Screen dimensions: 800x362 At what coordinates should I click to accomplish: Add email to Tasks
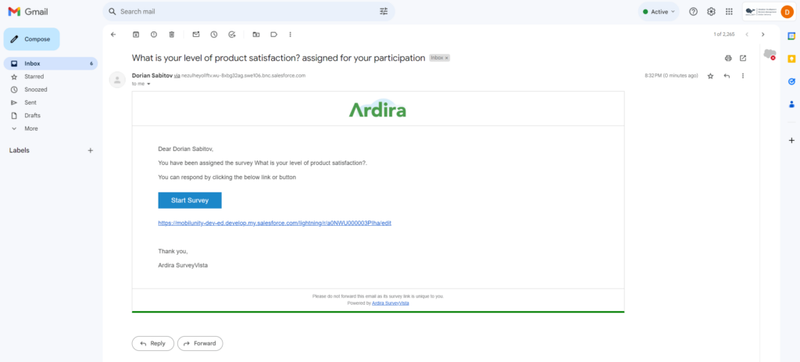click(x=232, y=35)
